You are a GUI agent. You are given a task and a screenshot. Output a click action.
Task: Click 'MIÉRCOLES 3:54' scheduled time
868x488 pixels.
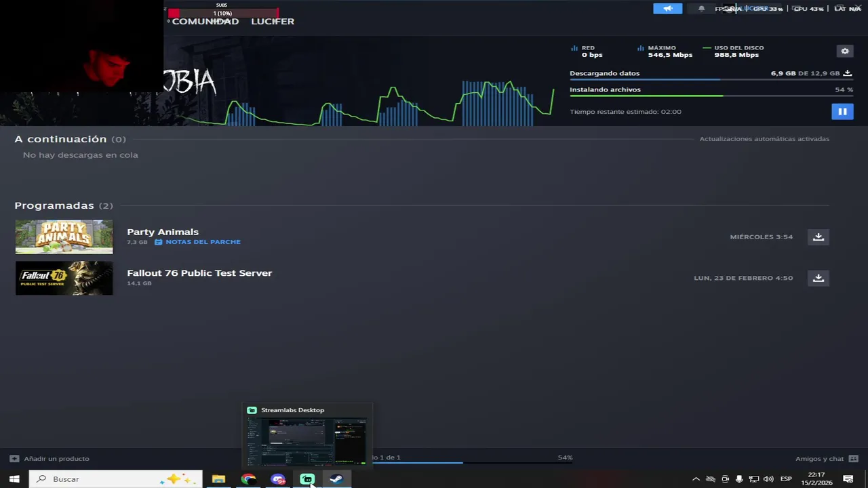762,237
